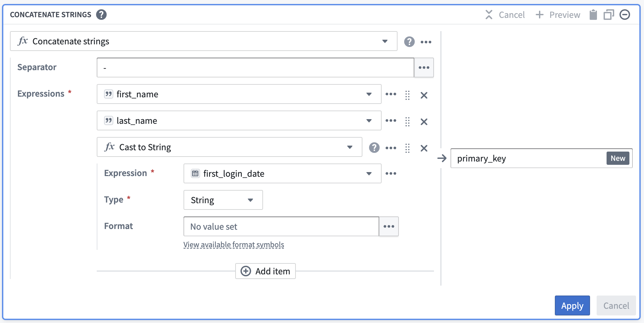Open the ellipsis menu next to the Separator field
Screen dimensions: 644x323
pos(424,67)
